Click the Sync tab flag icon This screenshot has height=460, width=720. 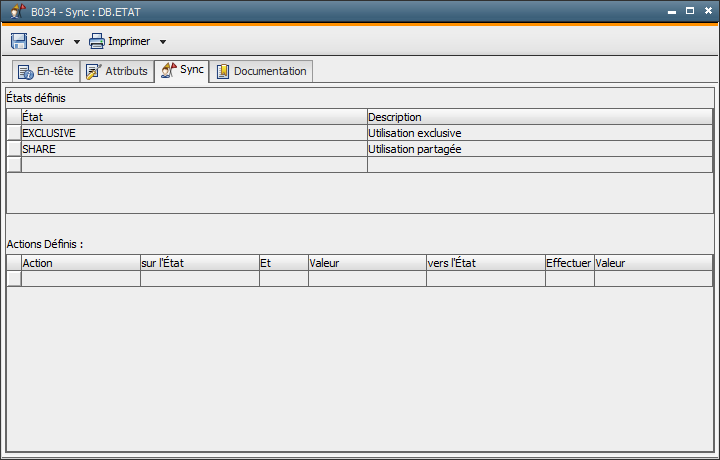point(169,70)
